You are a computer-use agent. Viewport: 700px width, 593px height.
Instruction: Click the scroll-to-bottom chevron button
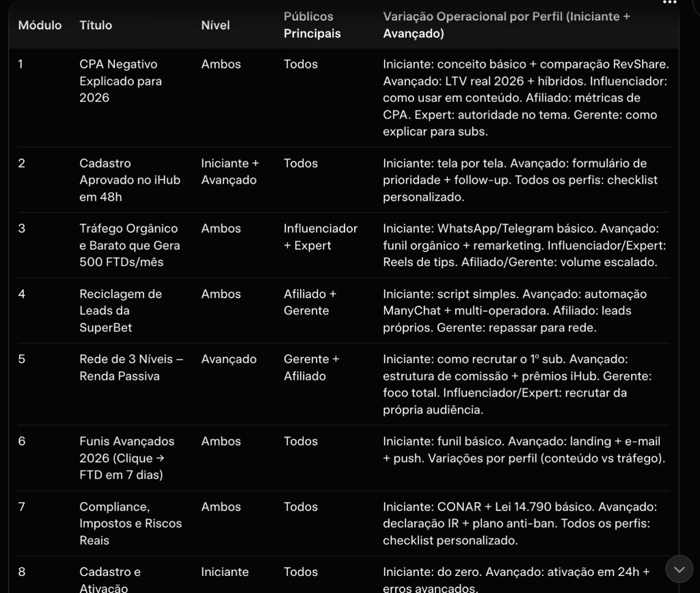(679, 569)
